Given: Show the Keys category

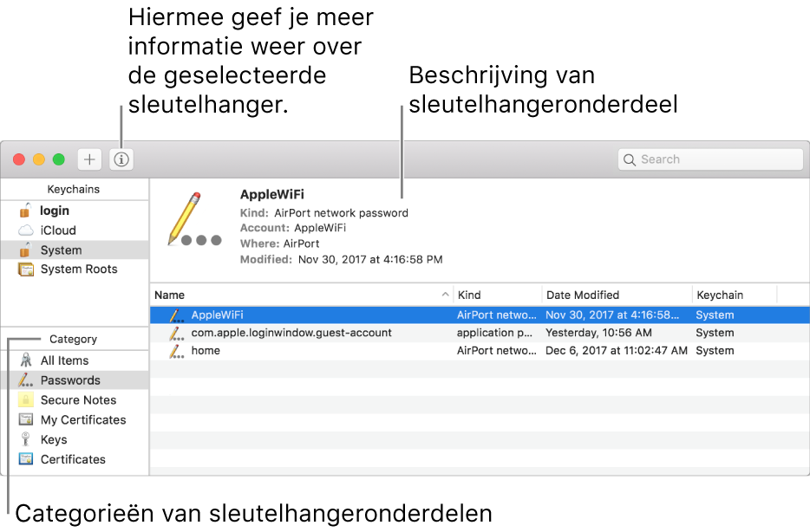Looking at the screenshot, I should pos(54,439).
